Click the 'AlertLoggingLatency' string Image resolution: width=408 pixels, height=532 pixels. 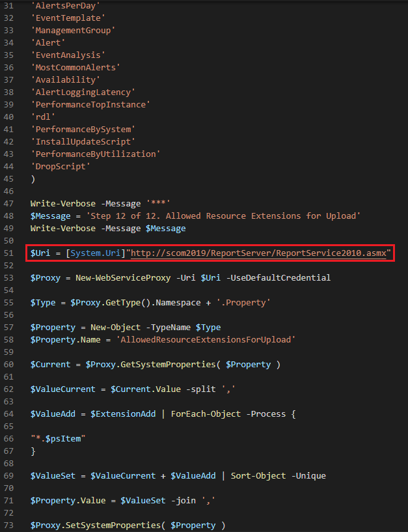(83, 92)
